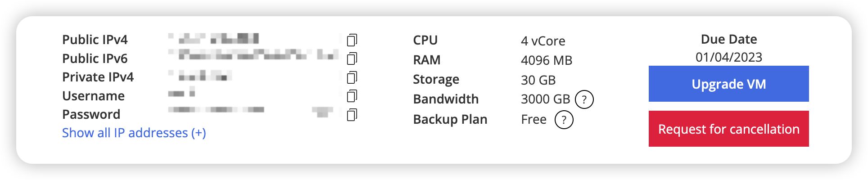868x180 pixels.
Task: Select the blurred Private IPv4 value
Action: 201,76
